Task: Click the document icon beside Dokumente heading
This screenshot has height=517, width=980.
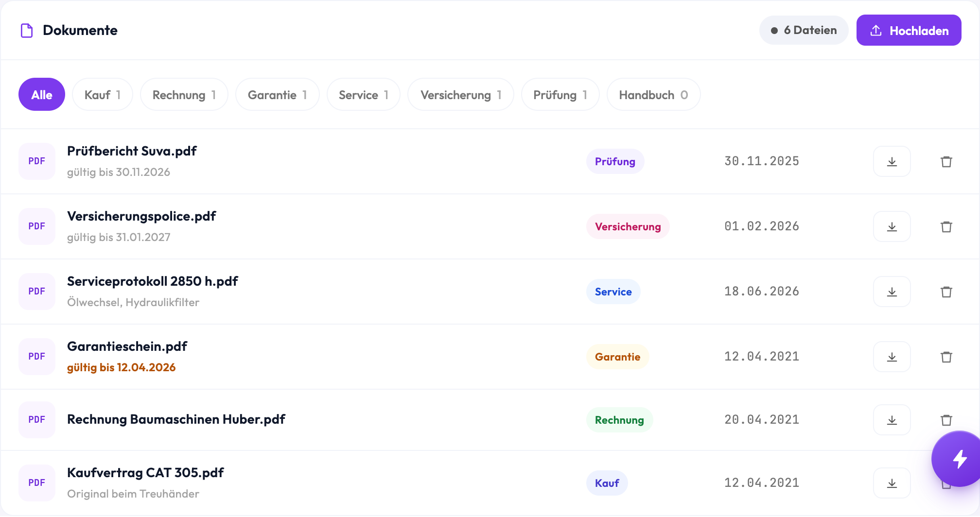Action: (x=27, y=31)
